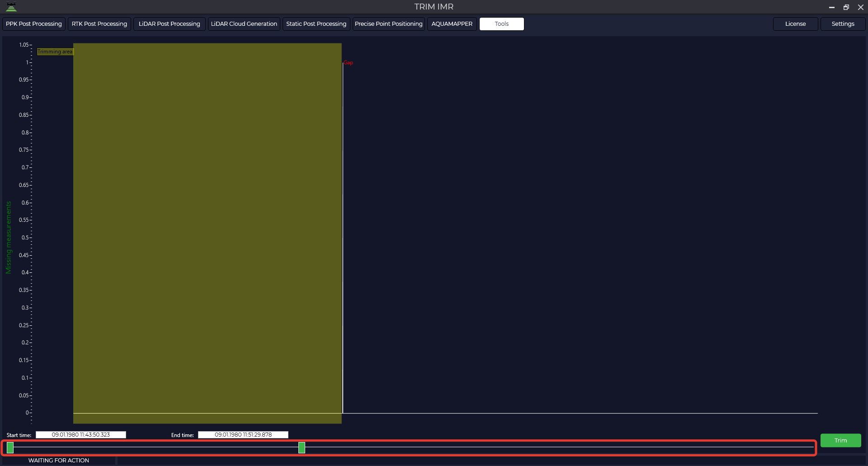Open the PPK Post Processing tab
Viewport: 868px width, 466px height.
[34, 24]
